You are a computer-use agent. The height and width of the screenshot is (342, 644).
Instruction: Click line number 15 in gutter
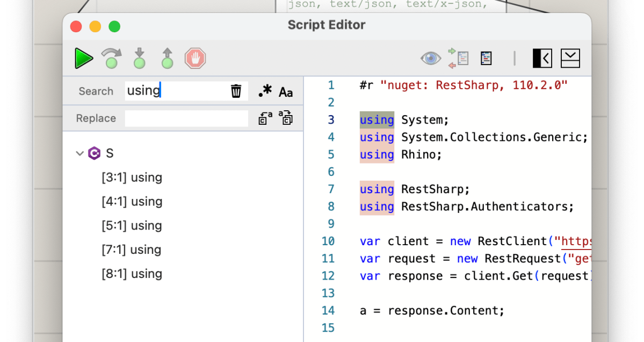click(x=328, y=327)
